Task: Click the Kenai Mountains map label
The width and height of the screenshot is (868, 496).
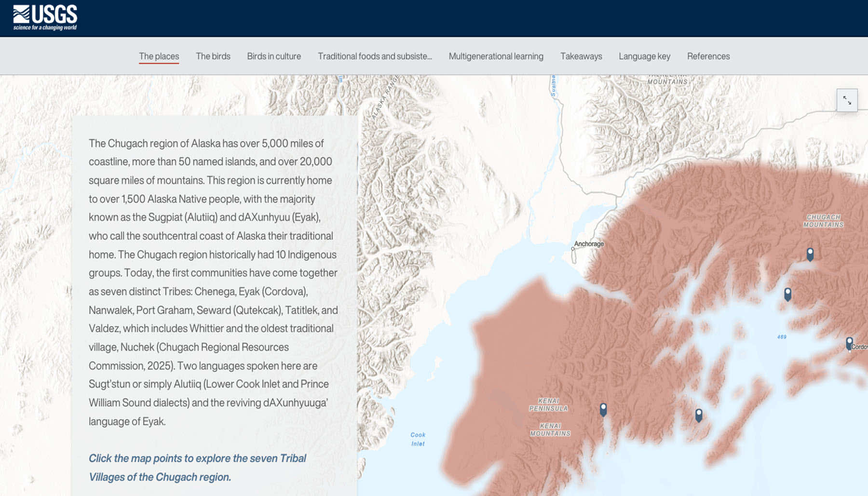Action: click(x=550, y=429)
